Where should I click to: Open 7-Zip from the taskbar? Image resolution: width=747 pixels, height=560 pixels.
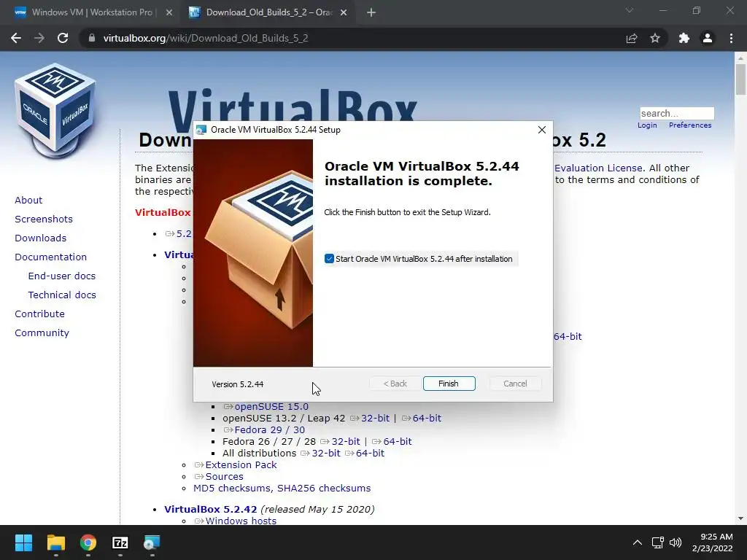(x=120, y=542)
